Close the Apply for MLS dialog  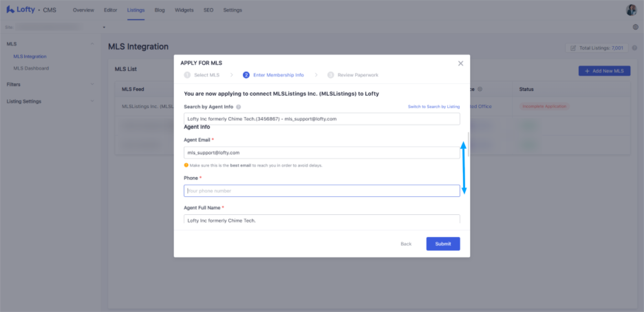(x=460, y=63)
